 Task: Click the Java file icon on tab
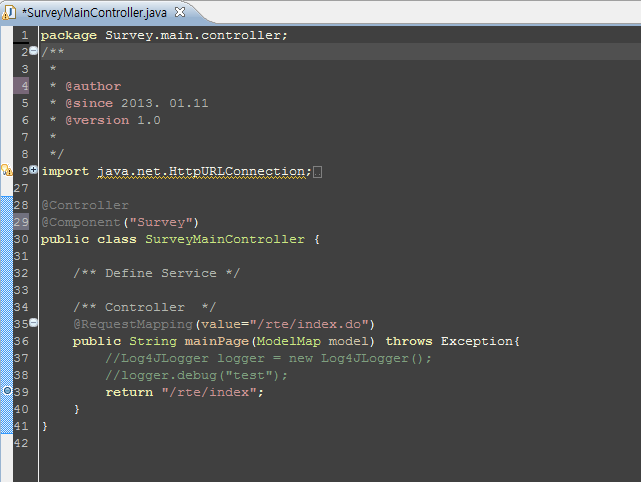9,13
